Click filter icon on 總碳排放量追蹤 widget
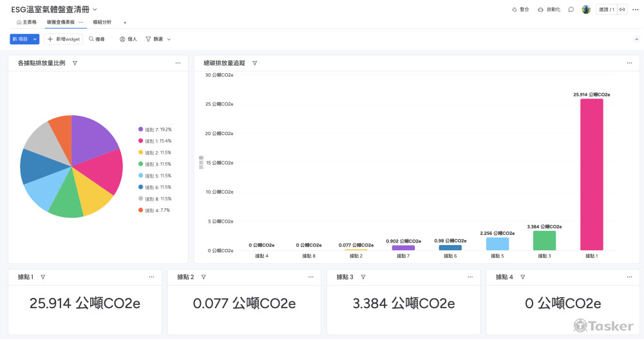Viewport: 644px width, 339px height. coord(254,63)
